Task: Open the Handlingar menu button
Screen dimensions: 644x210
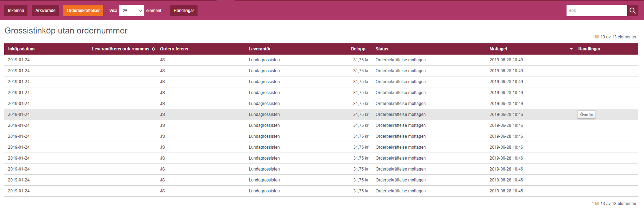Action: (184, 11)
